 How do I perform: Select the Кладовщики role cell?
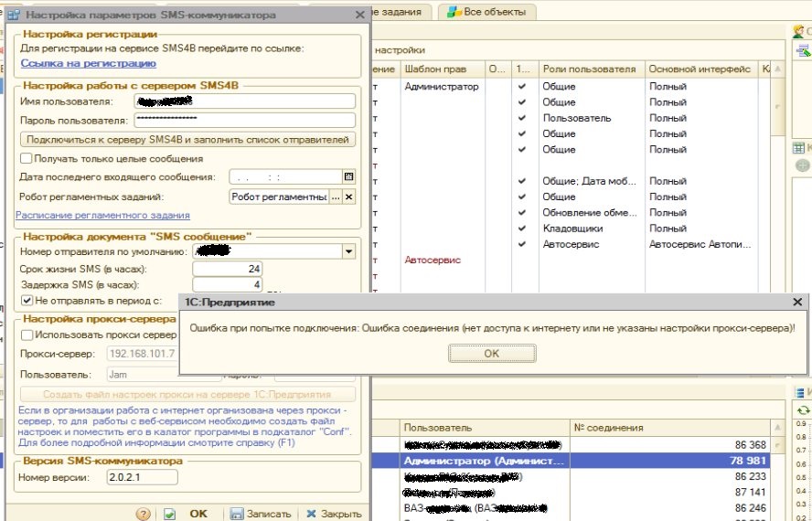click(x=592, y=229)
